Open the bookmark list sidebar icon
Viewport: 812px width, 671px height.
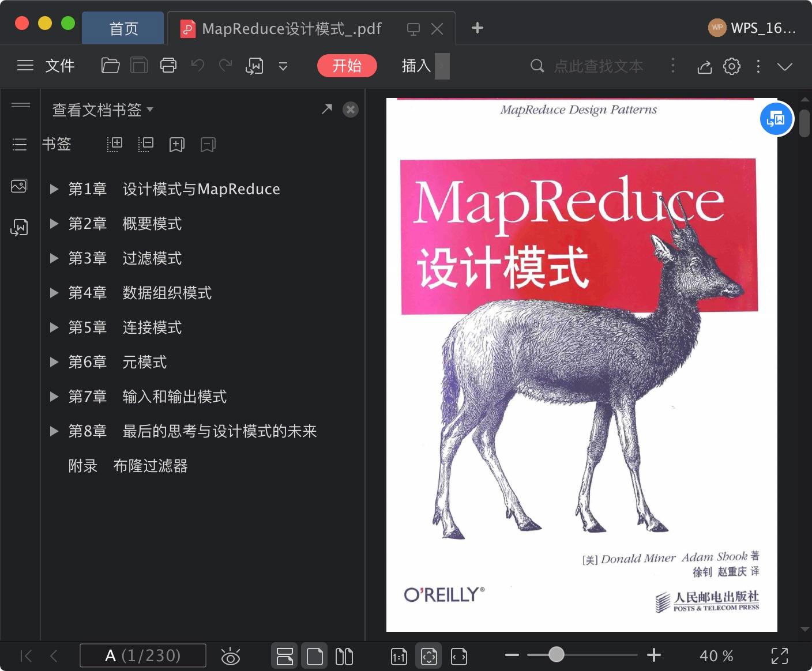(20, 144)
